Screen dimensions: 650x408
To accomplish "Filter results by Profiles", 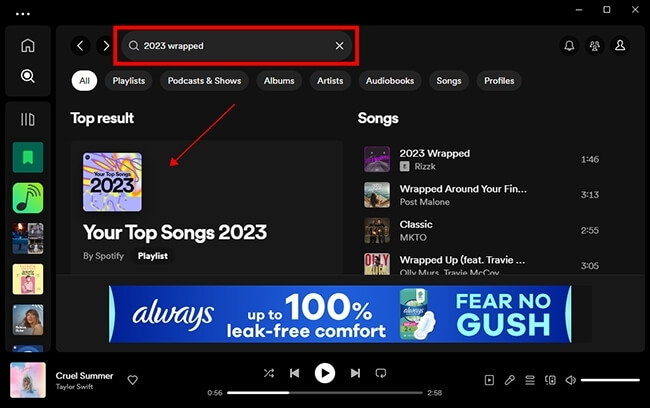I will pos(499,80).
